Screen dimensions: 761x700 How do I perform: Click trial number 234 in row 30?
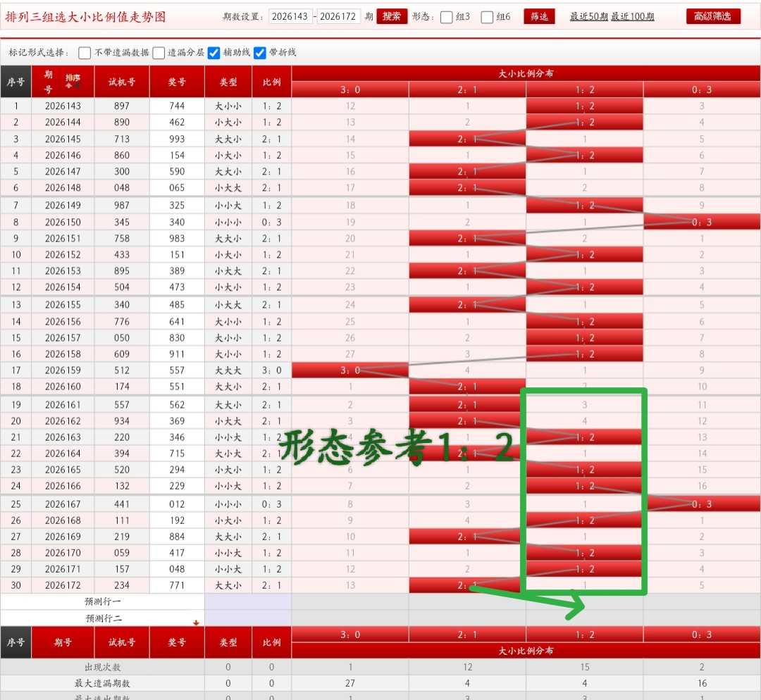point(122,585)
